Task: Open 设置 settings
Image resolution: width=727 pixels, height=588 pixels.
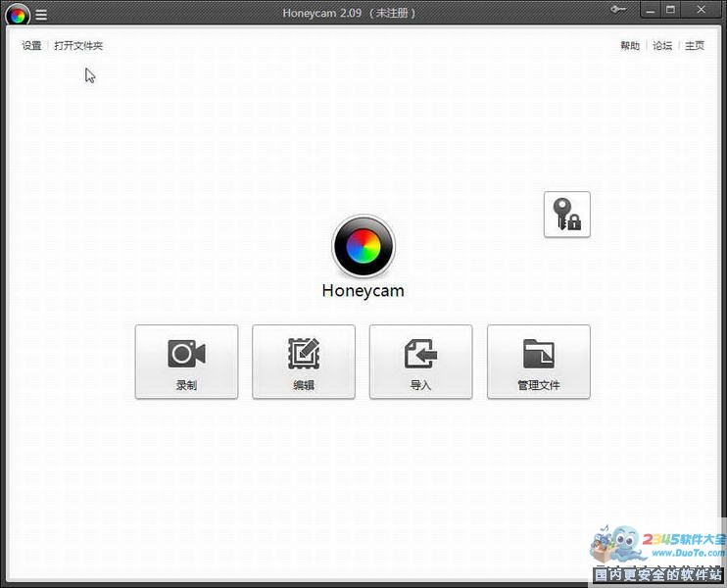Action: click(x=31, y=45)
